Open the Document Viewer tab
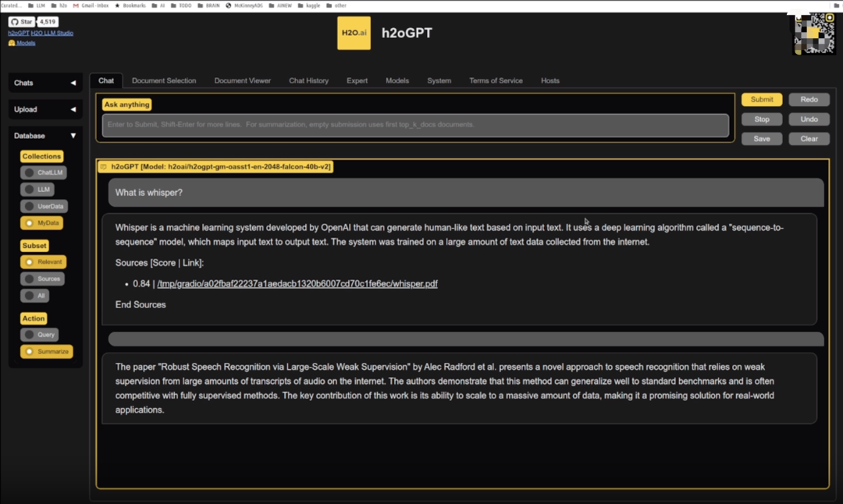The height and width of the screenshot is (504, 843). tap(243, 80)
